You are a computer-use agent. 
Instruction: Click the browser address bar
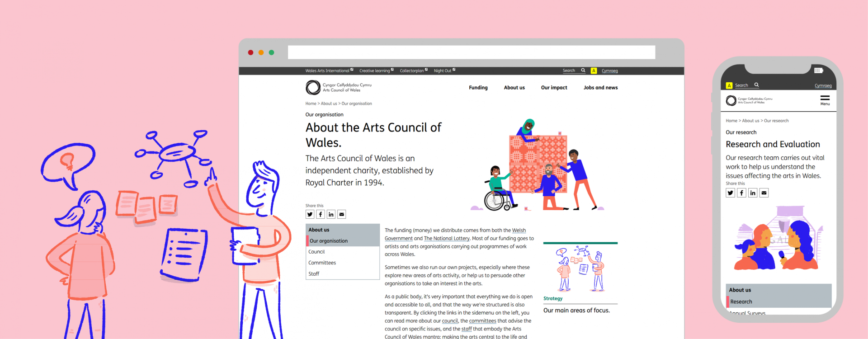coord(472,52)
